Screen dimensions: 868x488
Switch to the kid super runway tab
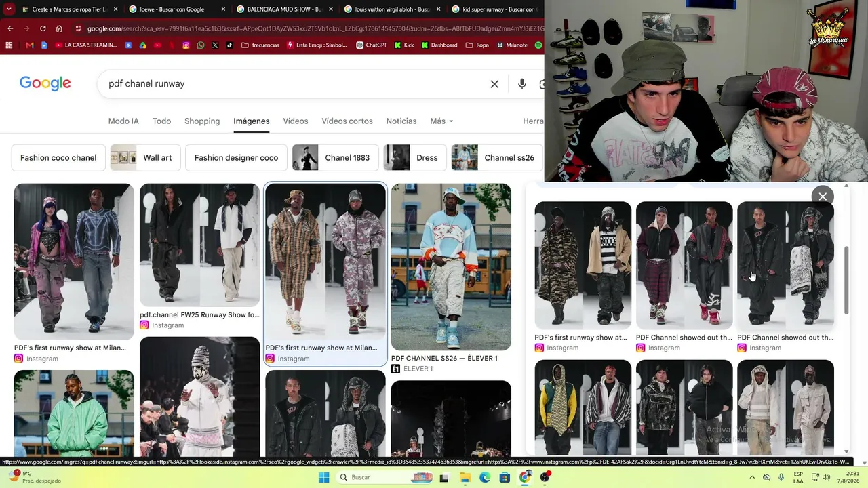point(495,9)
